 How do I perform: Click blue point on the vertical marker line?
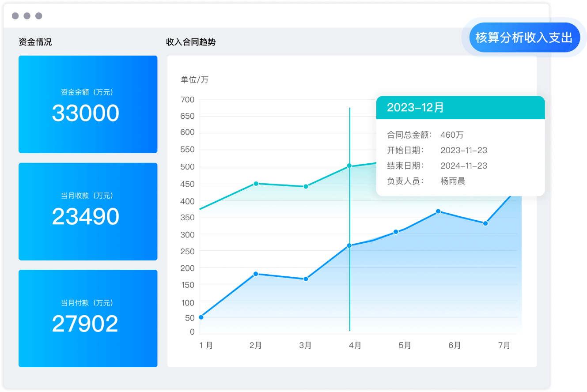(x=349, y=245)
